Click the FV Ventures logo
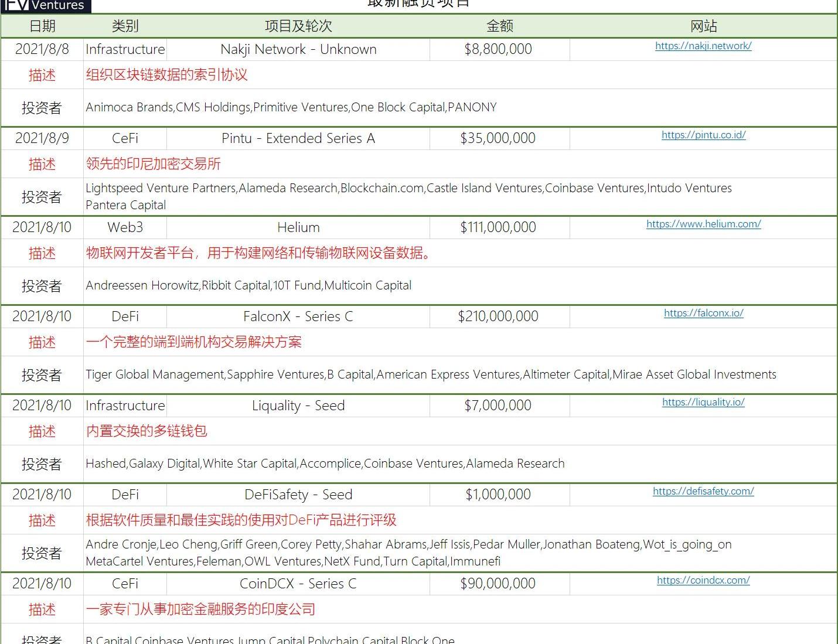The height and width of the screenshot is (644, 838). pos(45,6)
